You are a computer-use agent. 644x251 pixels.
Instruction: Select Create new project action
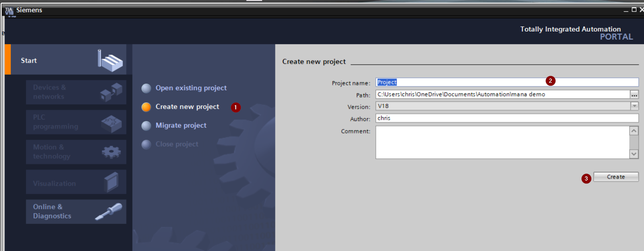[x=187, y=107]
